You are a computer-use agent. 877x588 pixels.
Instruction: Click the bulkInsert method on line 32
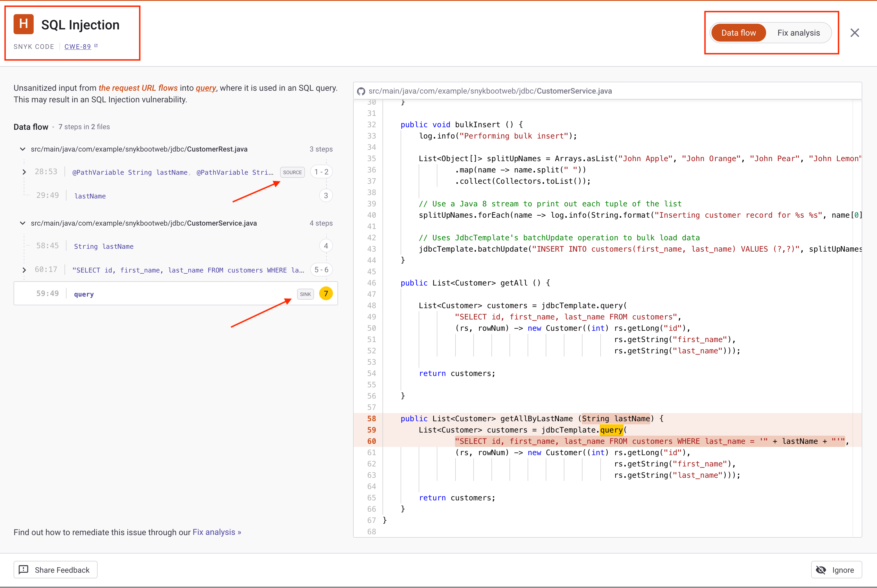(x=477, y=124)
